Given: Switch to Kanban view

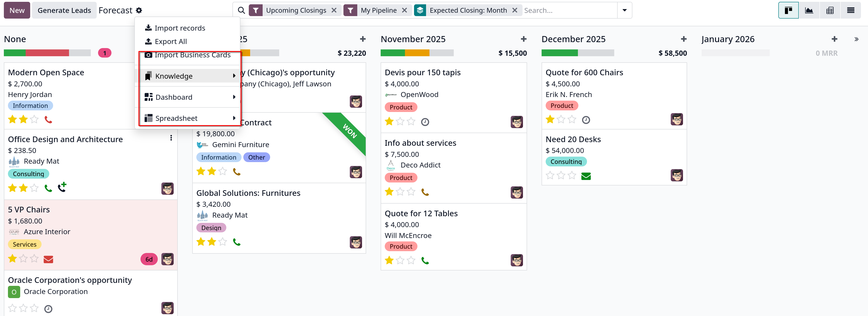Looking at the screenshot, I should pos(788,10).
